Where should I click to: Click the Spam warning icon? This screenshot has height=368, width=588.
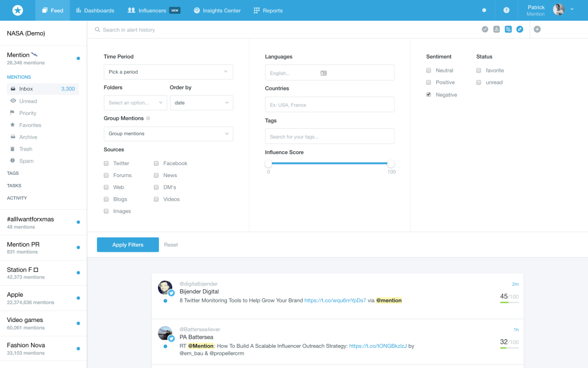(x=13, y=161)
